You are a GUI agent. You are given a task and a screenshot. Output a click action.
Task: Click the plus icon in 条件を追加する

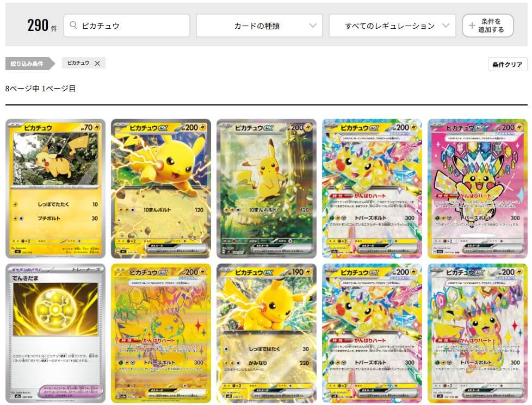(x=472, y=26)
